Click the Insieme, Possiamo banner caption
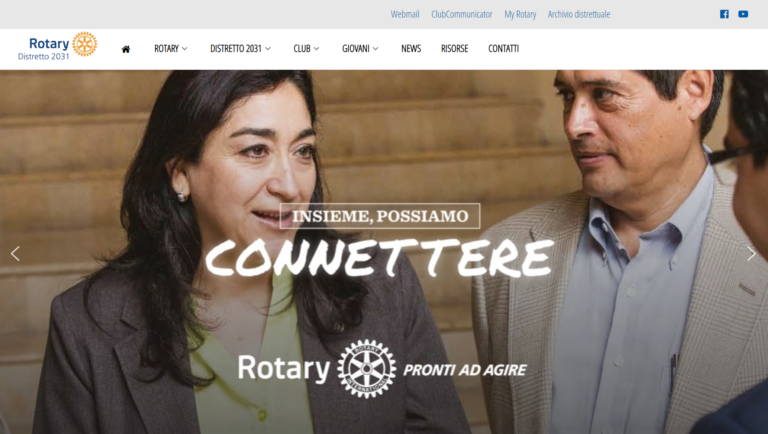768x434 pixels. (x=380, y=216)
